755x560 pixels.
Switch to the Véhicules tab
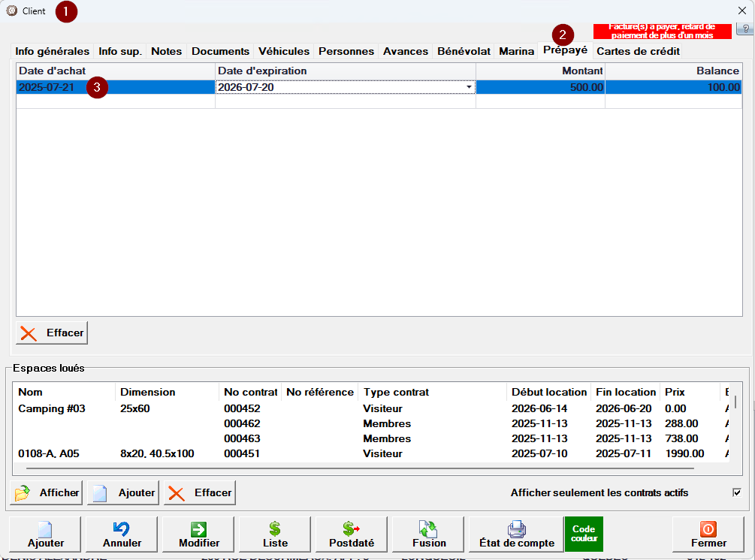[283, 51]
